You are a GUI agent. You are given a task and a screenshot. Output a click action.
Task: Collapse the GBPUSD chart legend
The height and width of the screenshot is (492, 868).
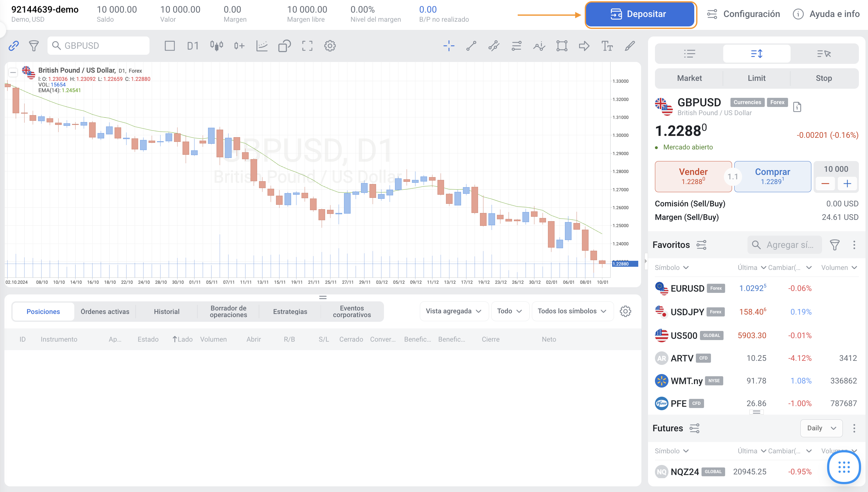coord(13,72)
